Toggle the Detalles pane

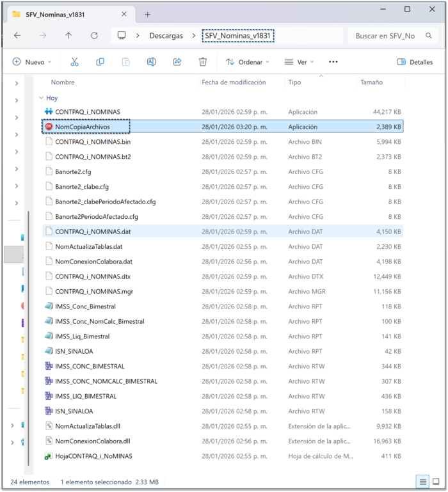pos(415,62)
